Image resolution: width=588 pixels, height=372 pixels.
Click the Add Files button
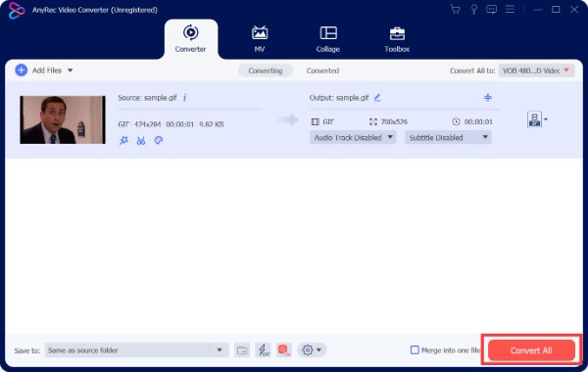38,70
